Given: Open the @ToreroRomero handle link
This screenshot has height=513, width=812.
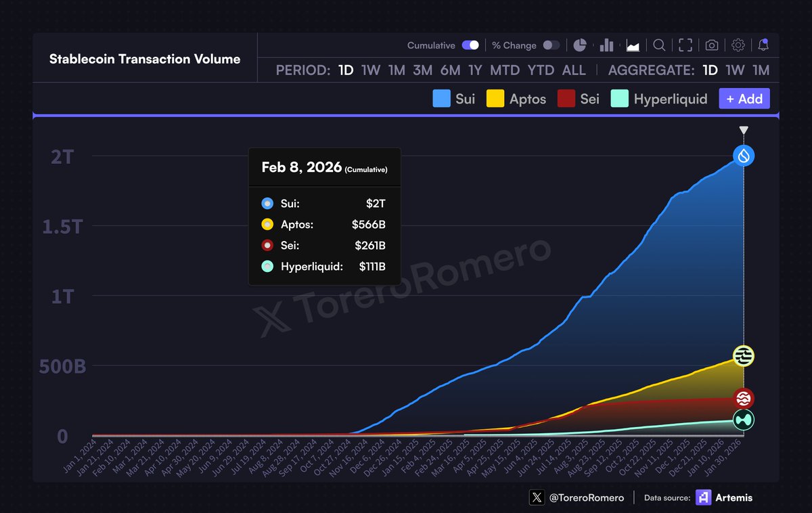Looking at the screenshot, I should (588, 497).
